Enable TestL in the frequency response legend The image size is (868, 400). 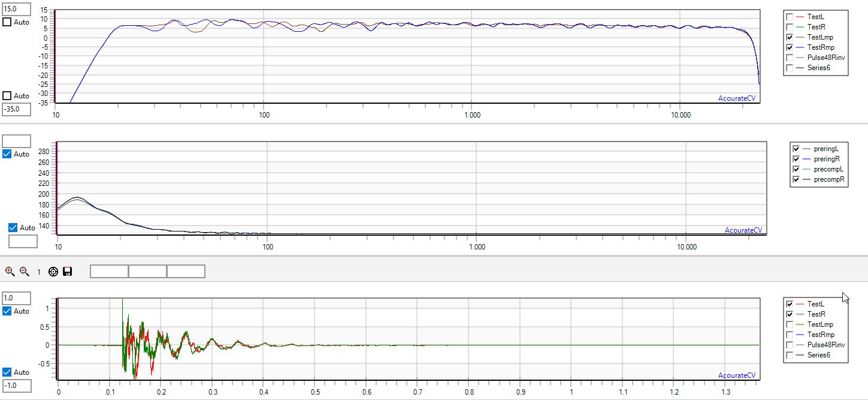point(790,17)
